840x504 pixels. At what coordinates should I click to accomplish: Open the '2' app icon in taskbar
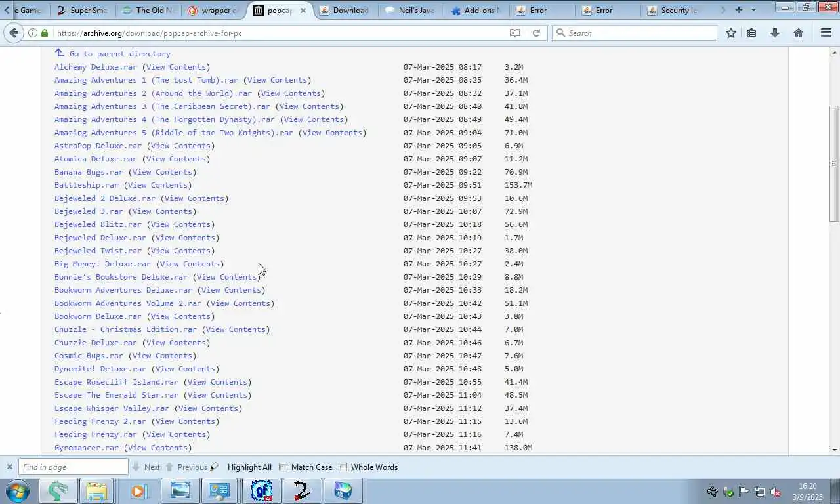point(302,491)
